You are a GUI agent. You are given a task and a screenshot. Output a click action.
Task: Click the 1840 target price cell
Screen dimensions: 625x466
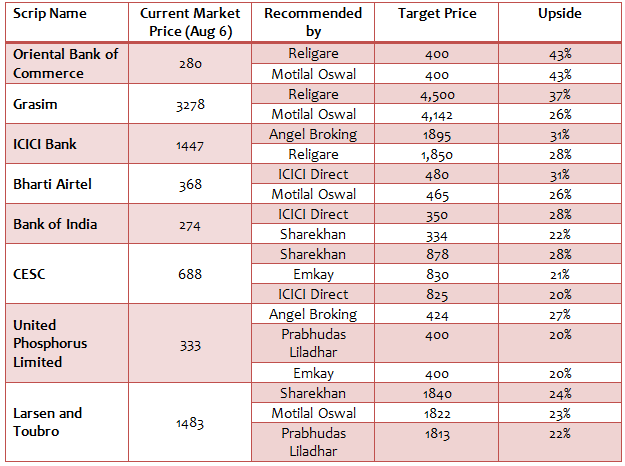click(x=437, y=393)
